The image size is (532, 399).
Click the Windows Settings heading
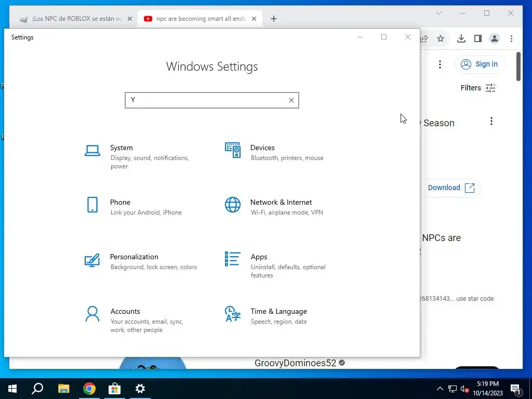point(212,66)
